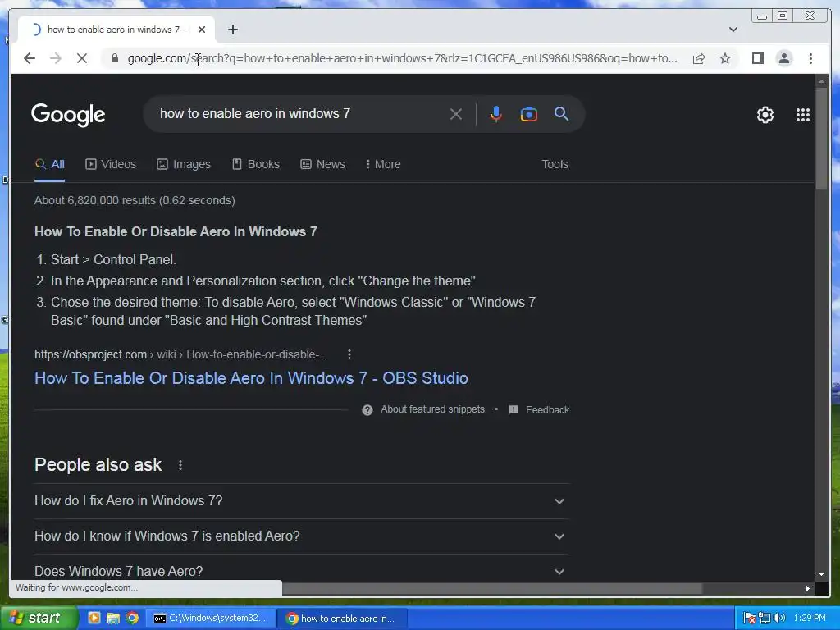The image size is (840, 630).
Task: Click the 1:29 PM system clock
Action: pyautogui.click(x=810, y=619)
